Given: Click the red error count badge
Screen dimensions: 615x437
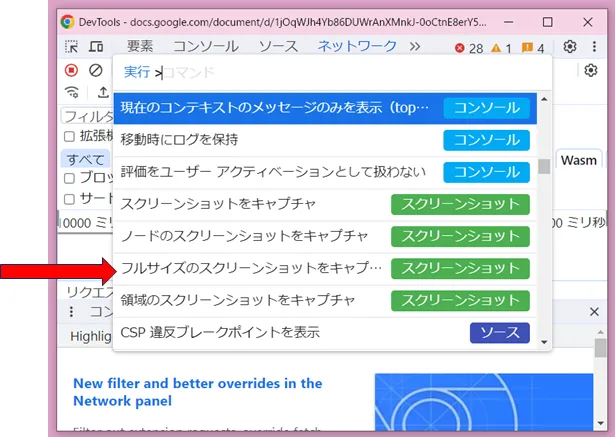Looking at the screenshot, I should [468, 47].
